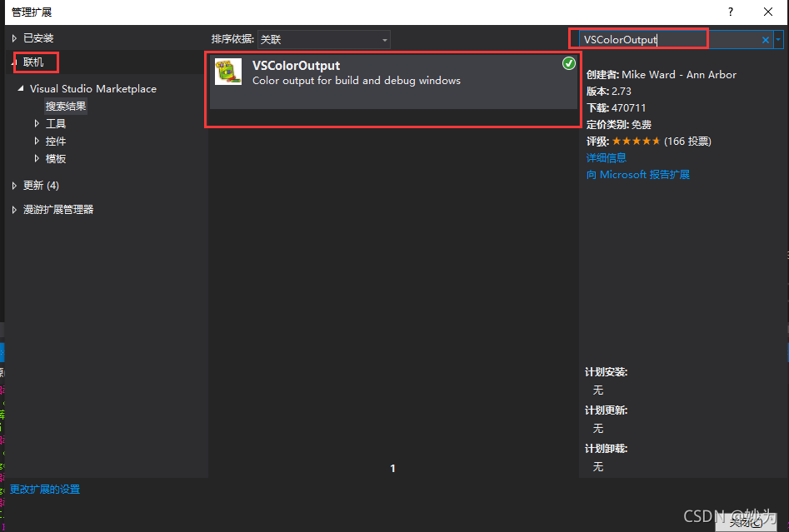Click the 计划安装 label

pyautogui.click(x=607, y=372)
